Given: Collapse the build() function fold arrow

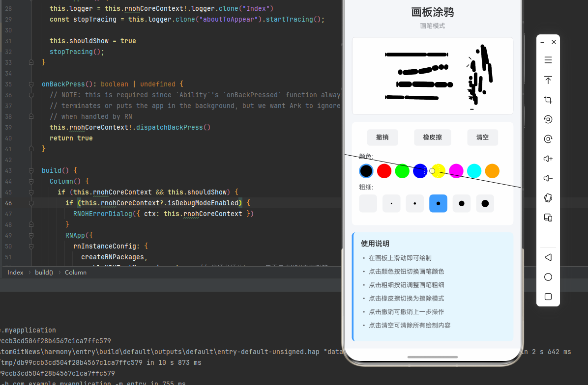Looking at the screenshot, I should [31, 170].
